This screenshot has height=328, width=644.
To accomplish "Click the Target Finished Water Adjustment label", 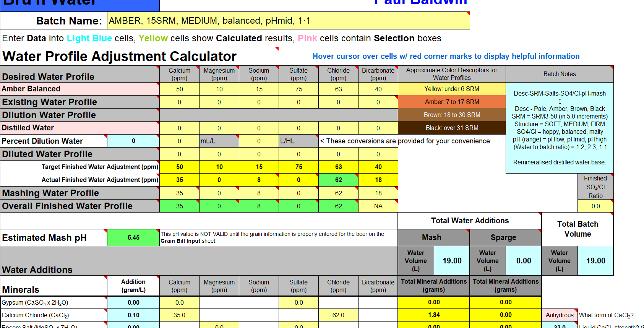I will coord(100,167).
